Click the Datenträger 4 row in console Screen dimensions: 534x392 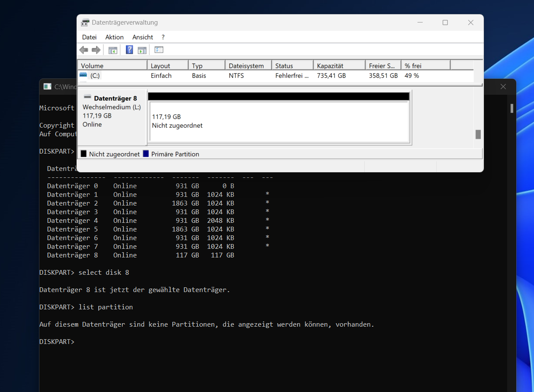pyautogui.click(x=159, y=220)
